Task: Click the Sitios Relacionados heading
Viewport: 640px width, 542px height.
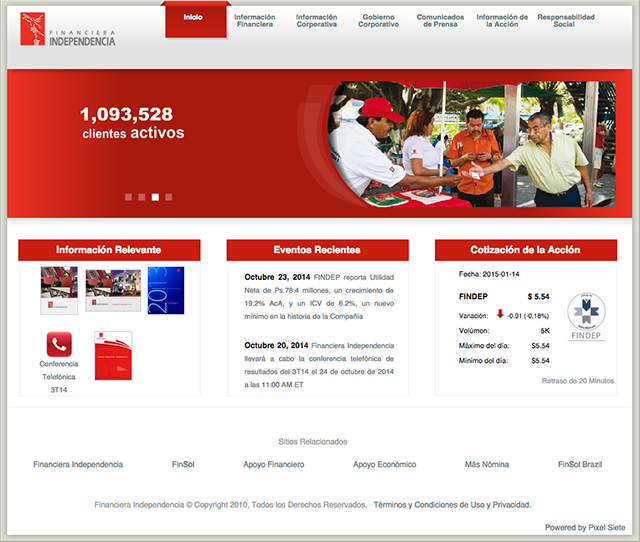Action: click(313, 442)
